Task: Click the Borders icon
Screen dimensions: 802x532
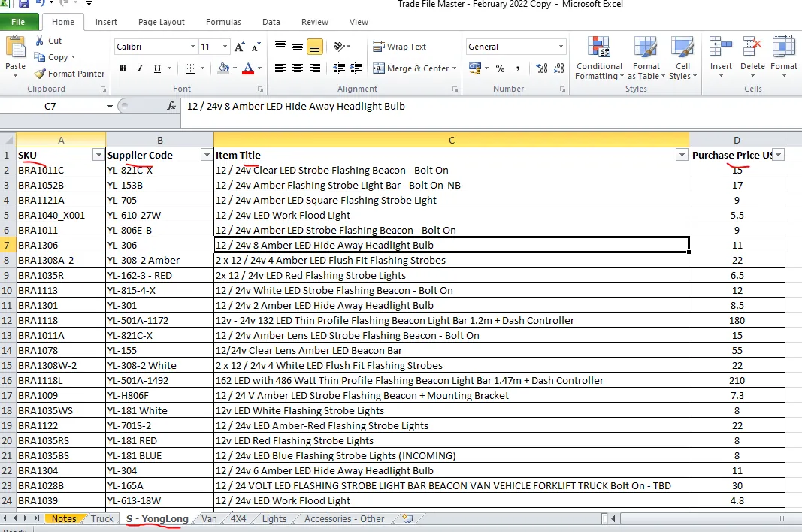Action: click(x=190, y=68)
